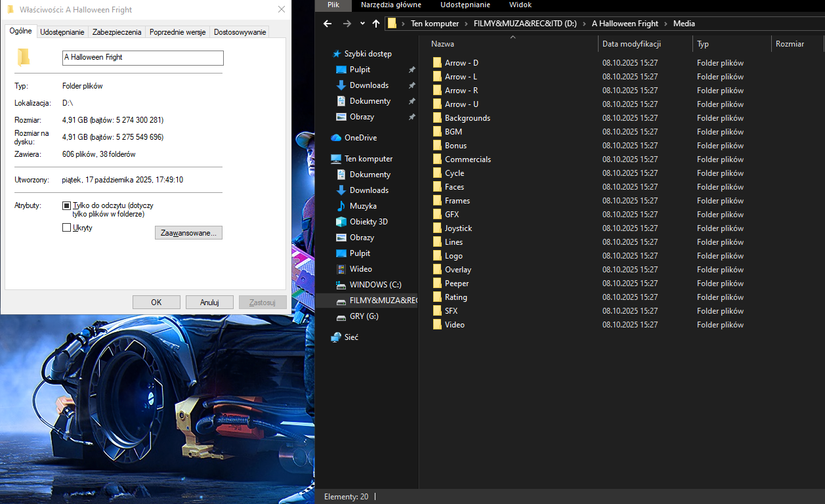Open the Sieć network location
Viewport: 825px width, 504px height.
tap(351, 337)
